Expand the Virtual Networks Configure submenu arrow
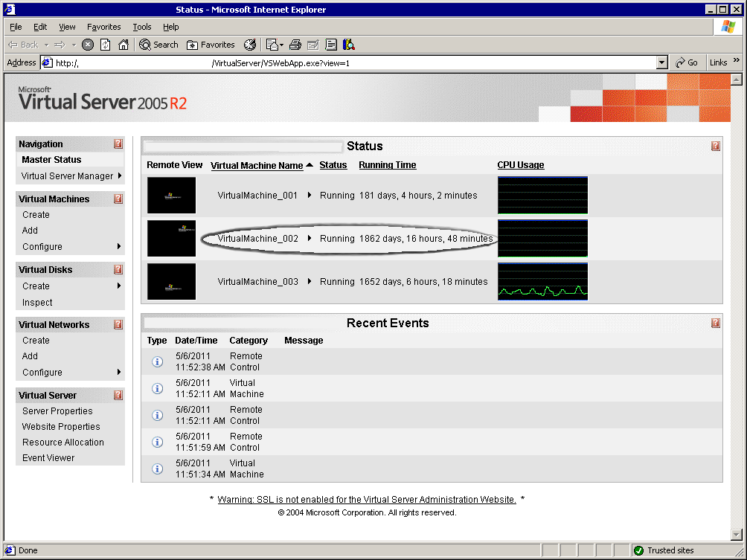Viewport: 747px width, 560px height. click(119, 373)
